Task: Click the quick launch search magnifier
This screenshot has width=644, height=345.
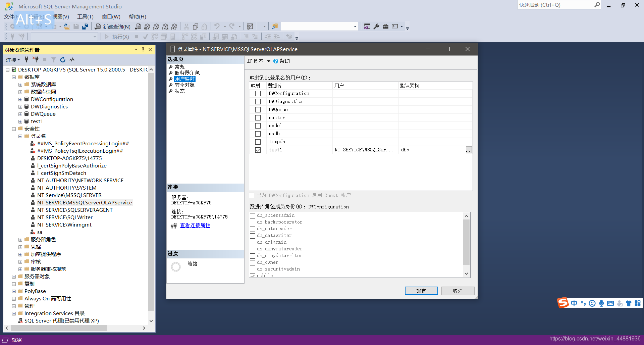Action: click(597, 5)
